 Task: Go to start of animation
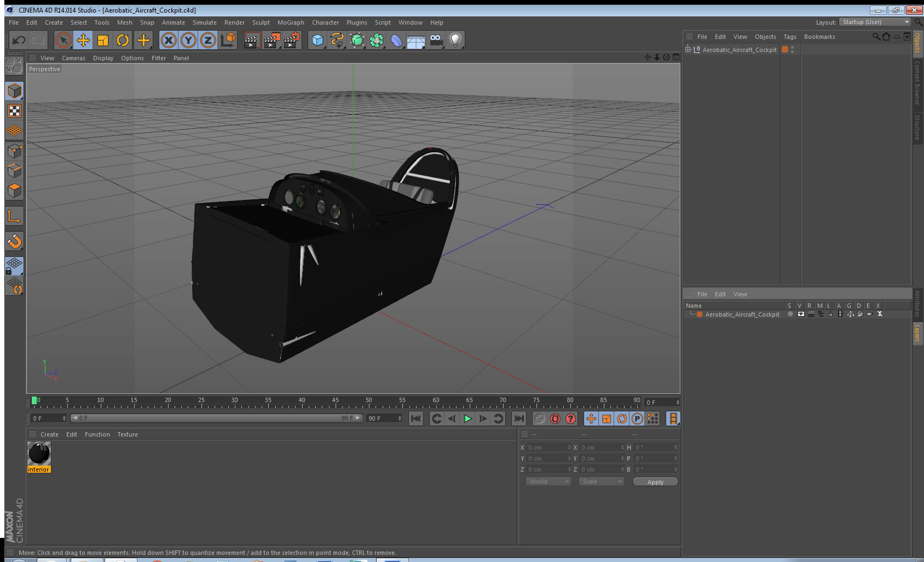click(416, 418)
